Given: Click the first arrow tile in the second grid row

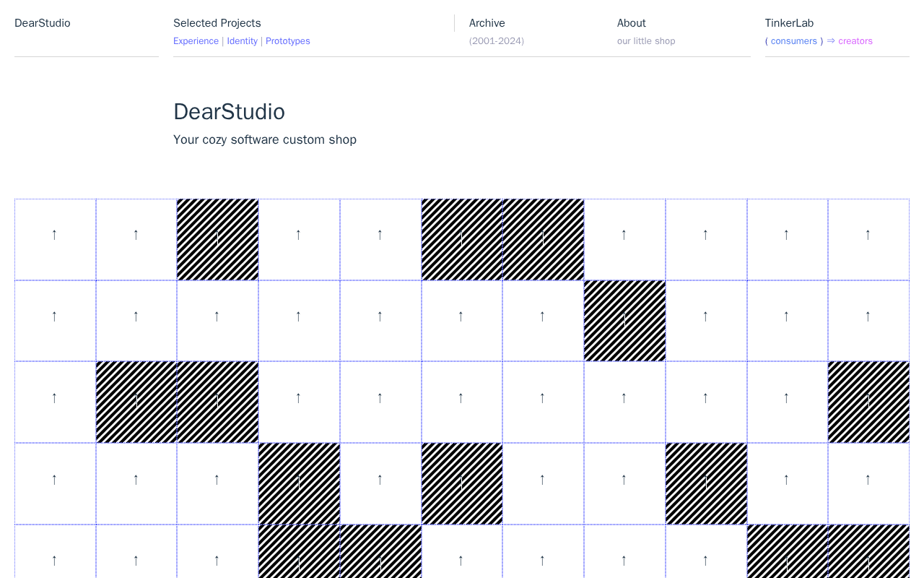Looking at the screenshot, I should (55, 321).
